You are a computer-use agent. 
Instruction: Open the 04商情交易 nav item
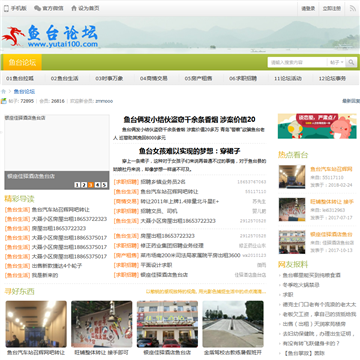154,79
